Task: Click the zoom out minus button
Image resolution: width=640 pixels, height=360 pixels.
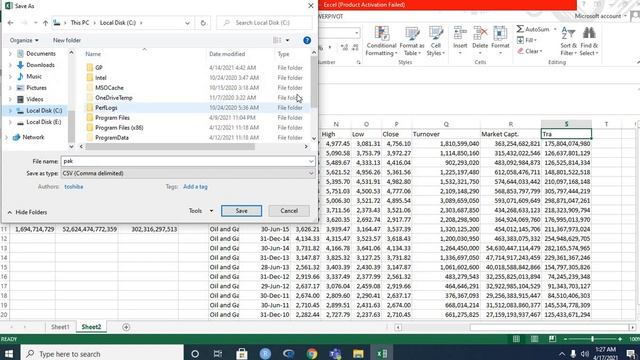Action: [565, 339]
